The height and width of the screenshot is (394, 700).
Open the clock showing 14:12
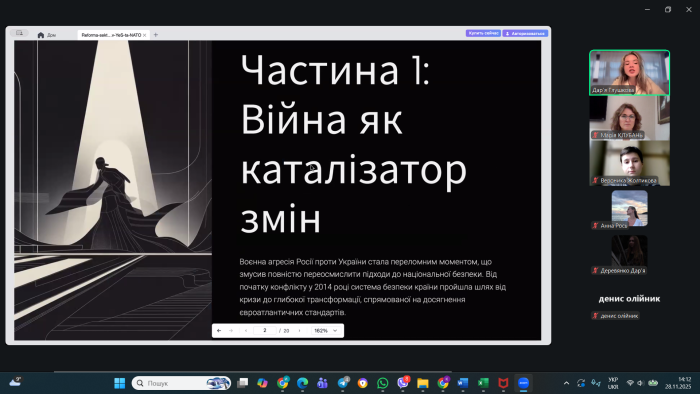click(678, 383)
